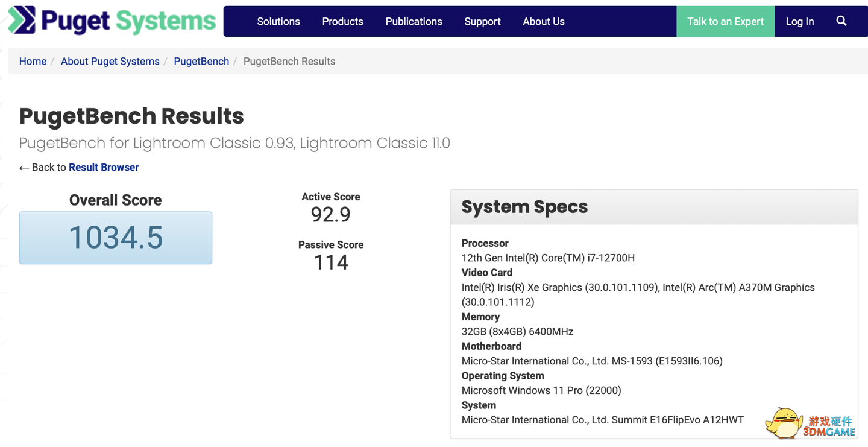
Task: Open the Products menu
Action: coord(342,22)
